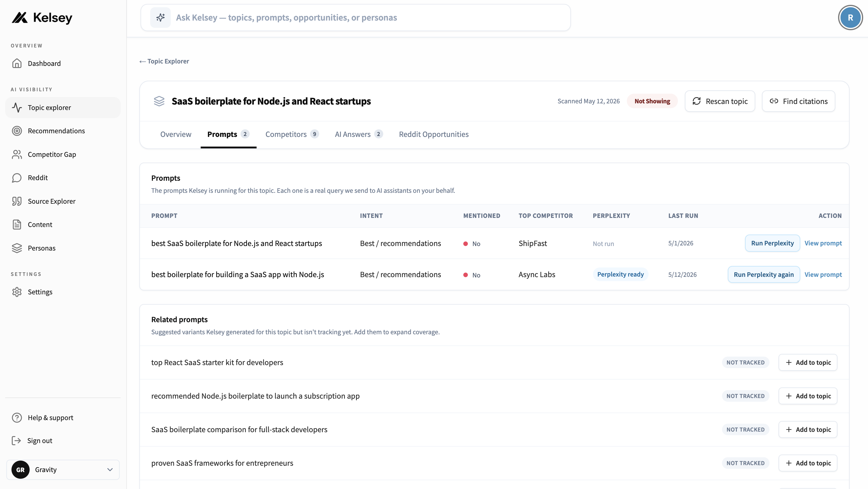Image resolution: width=868 pixels, height=489 pixels.
Task: Click the 'Not run' Perplexity status
Action: pos(603,244)
